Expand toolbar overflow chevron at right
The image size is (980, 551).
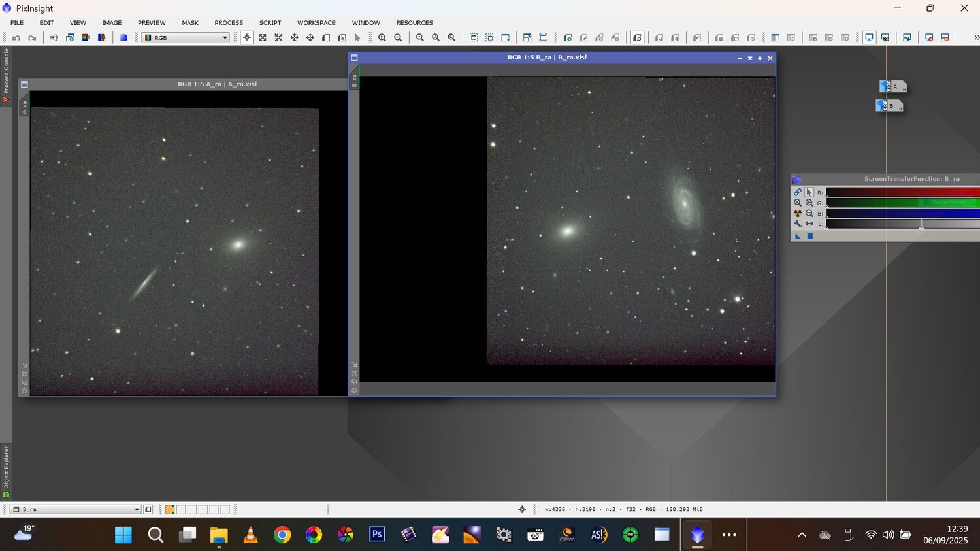pyautogui.click(x=976, y=38)
